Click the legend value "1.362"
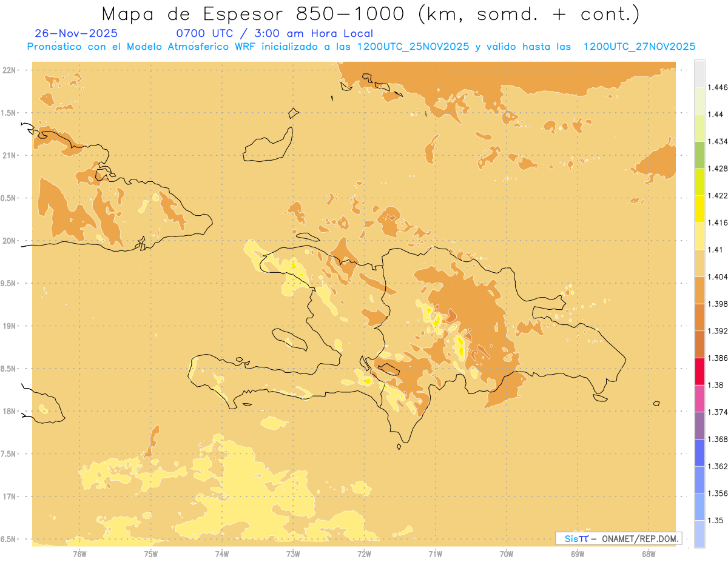728x562 pixels. click(717, 466)
